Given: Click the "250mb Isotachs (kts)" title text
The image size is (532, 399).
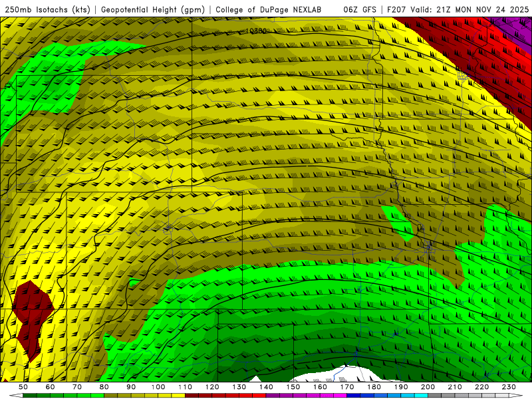Looking at the screenshot, I should (47, 9).
